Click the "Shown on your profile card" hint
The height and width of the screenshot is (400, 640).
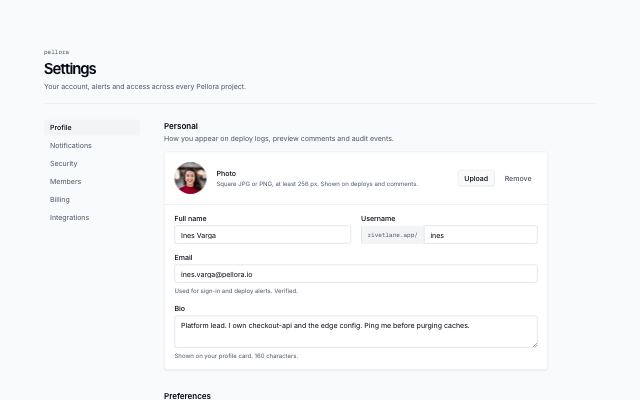tap(236, 356)
